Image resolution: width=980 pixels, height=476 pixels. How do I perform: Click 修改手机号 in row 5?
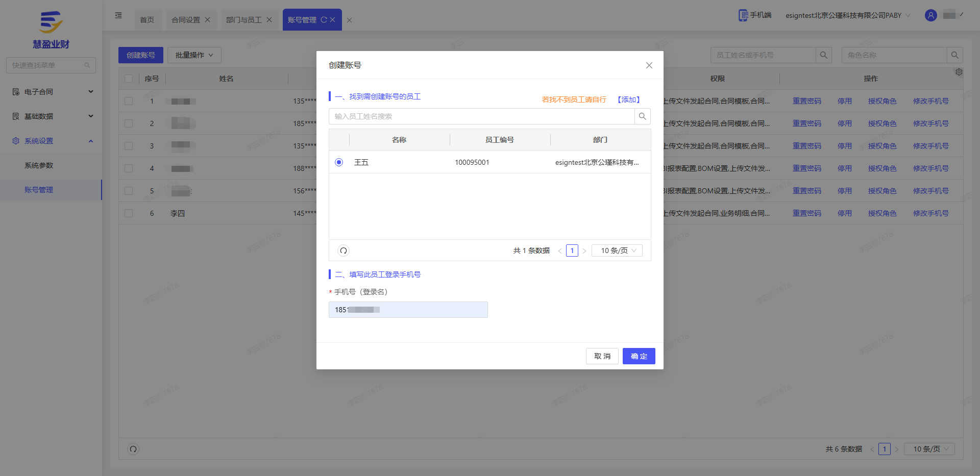tap(931, 191)
